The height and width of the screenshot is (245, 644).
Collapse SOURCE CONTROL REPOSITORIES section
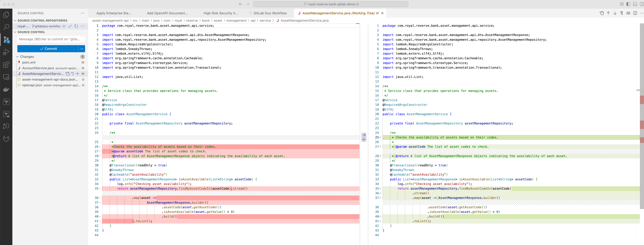pyautogui.click(x=15, y=20)
